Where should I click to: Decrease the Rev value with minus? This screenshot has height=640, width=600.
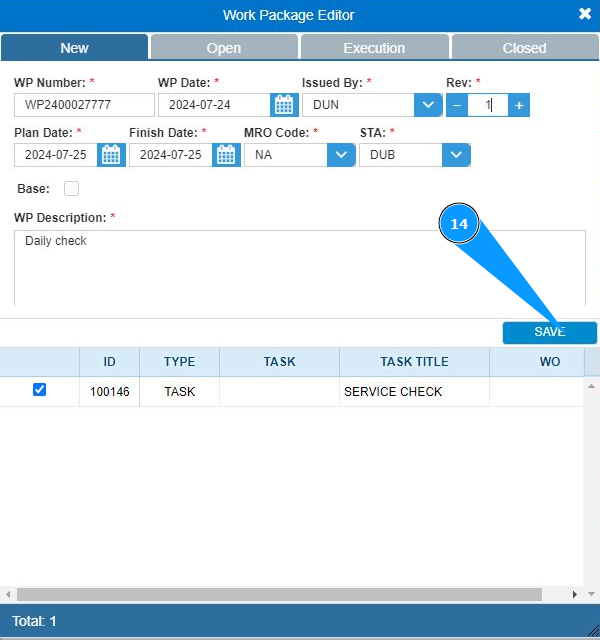[457, 105]
